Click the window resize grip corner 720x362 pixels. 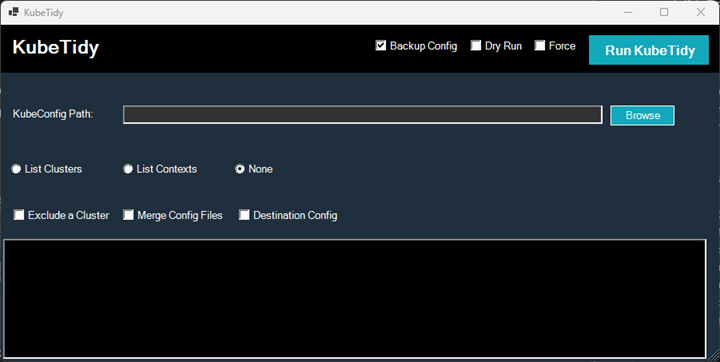point(713,356)
